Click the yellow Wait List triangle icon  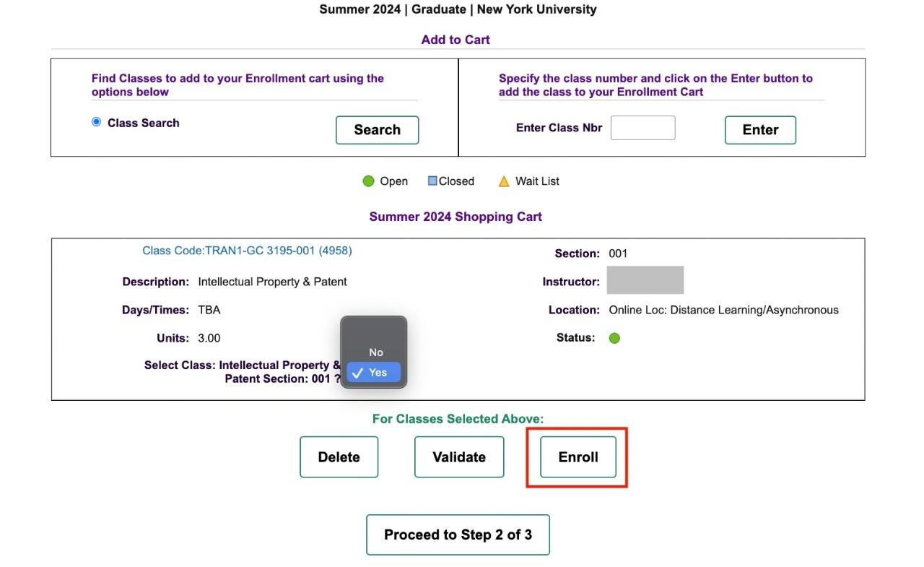(504, 181)
